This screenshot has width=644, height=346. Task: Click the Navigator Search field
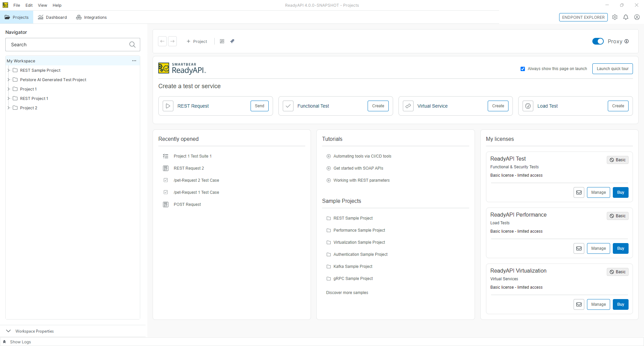[x=73, y=45]
